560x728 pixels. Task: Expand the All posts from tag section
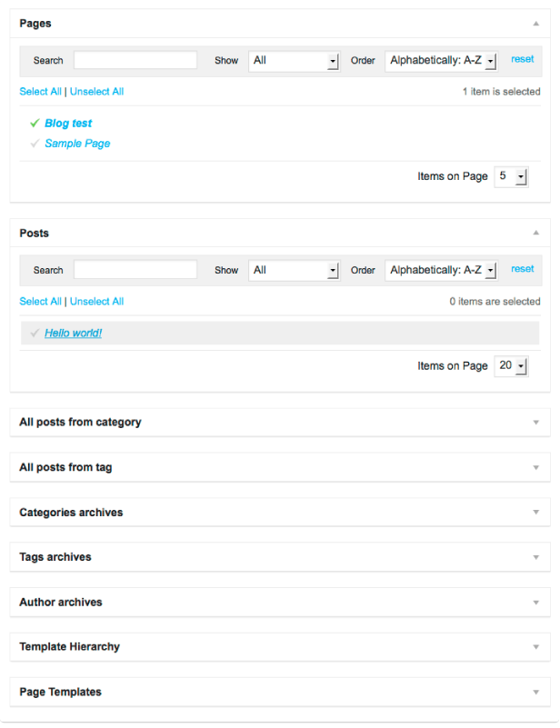[535, 467]
